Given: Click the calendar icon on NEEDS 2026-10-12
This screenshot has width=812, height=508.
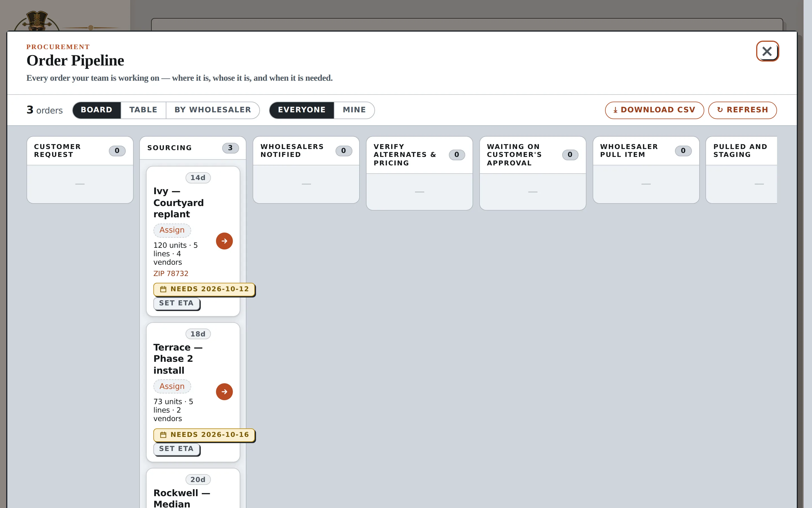Looking at the screenshot, I should (x=163, y=289).
